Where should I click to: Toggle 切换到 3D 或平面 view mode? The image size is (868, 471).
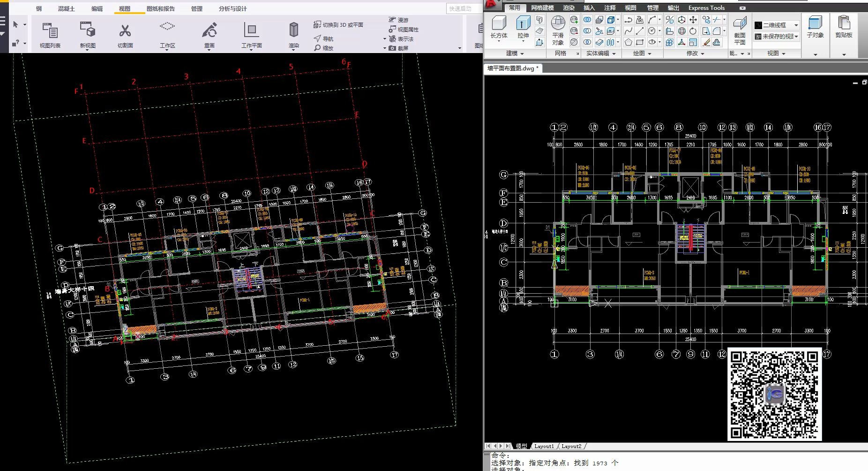click(x=338, y=24)
